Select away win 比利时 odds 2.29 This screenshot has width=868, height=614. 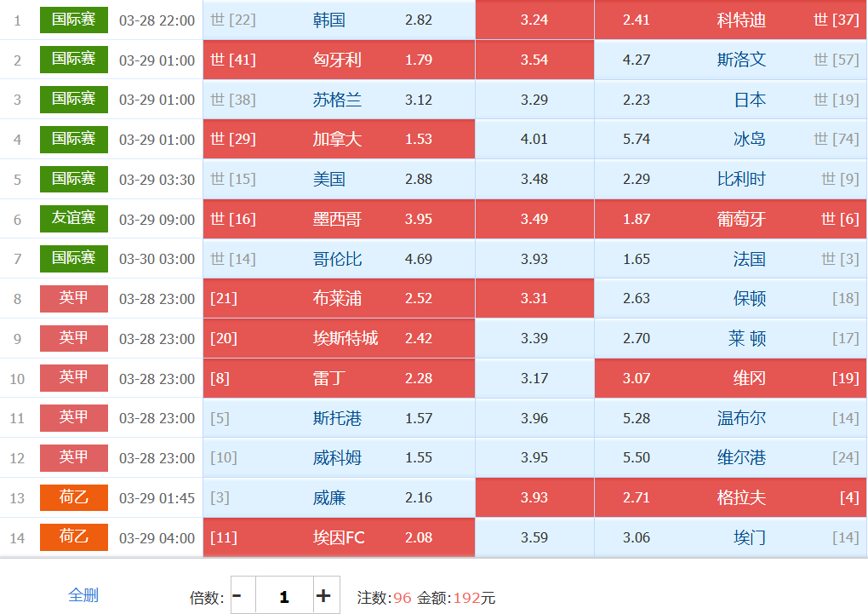pos(730,179)
